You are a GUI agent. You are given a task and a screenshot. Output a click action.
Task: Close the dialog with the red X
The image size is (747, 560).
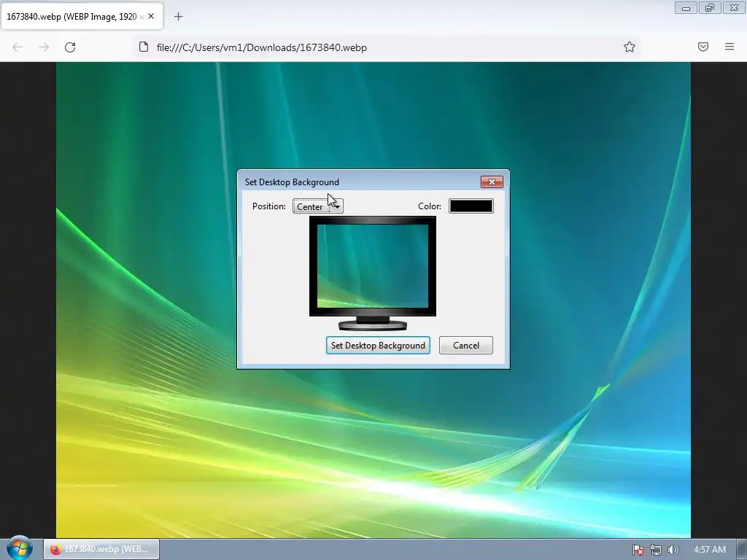[x=492, y=182]
